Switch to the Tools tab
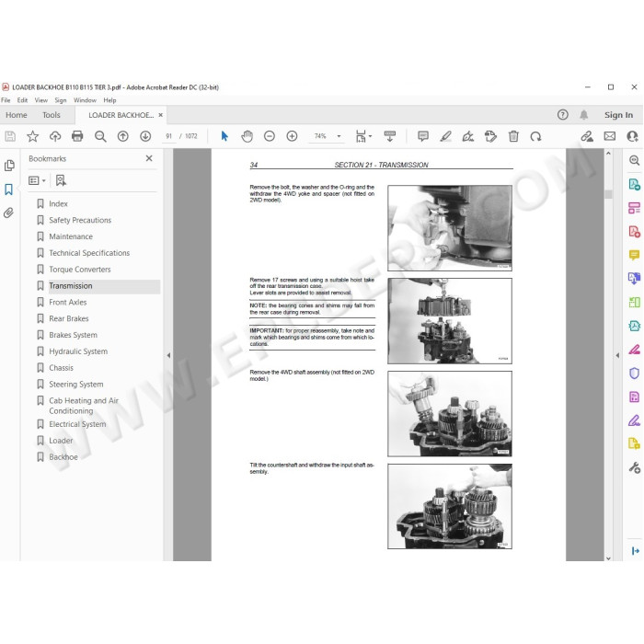 pyautogui.click(x=52, y=115)
